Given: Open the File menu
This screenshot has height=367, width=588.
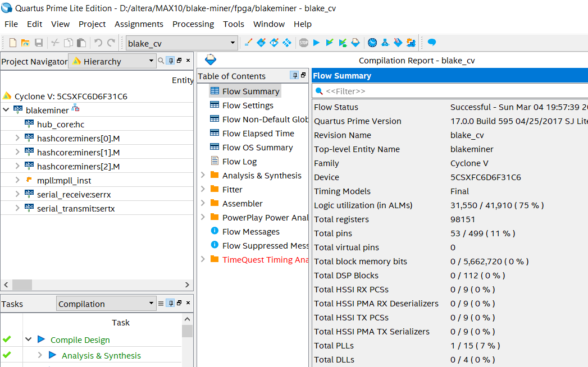Looking at the screenshot, I should pyautogui.click(x=11, y=24).
